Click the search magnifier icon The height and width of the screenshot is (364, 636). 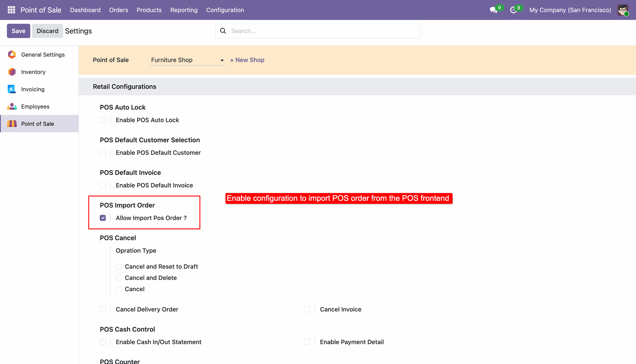coord(223,31)
